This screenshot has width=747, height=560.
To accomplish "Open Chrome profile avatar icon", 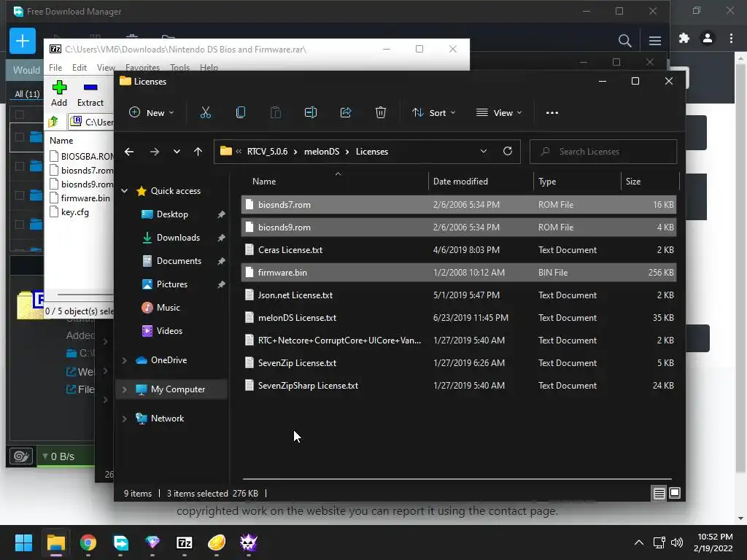I will tap(708, 39).
